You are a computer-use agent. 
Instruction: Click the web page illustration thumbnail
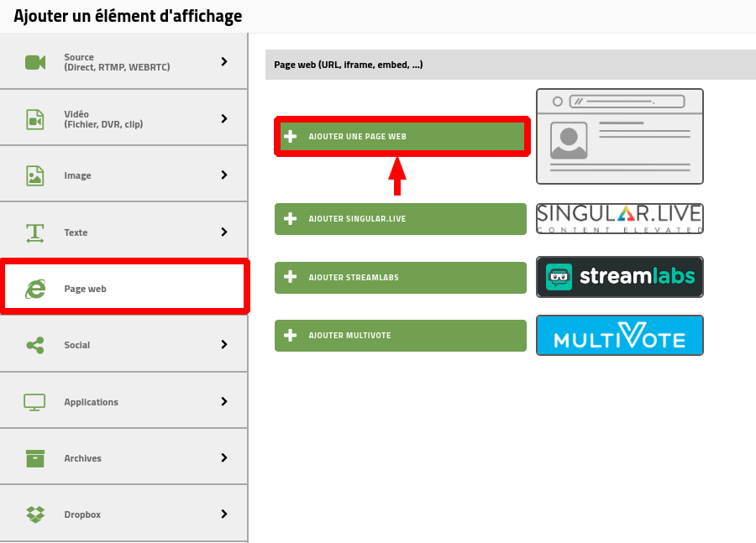pos(620,136)
